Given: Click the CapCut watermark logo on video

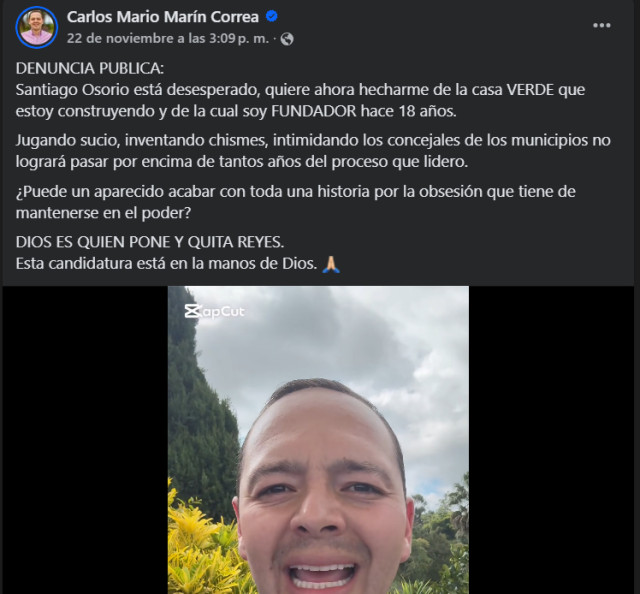Looking at the screenshot, I should coord(214,311).
